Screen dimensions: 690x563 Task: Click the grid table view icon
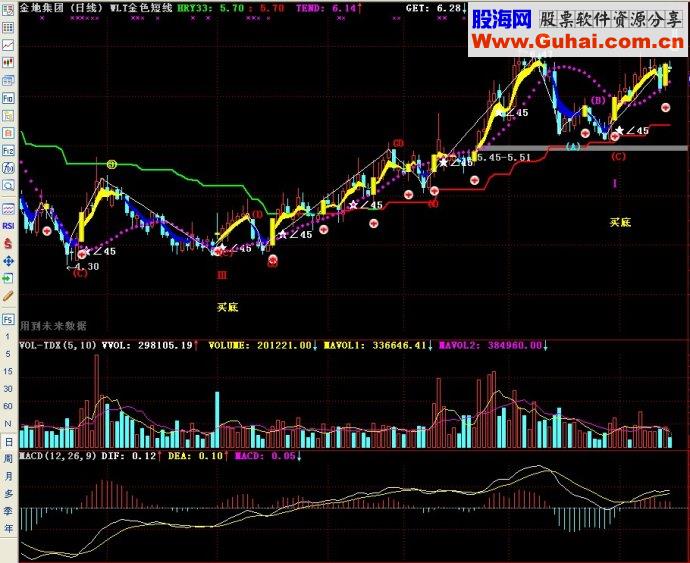8,28
